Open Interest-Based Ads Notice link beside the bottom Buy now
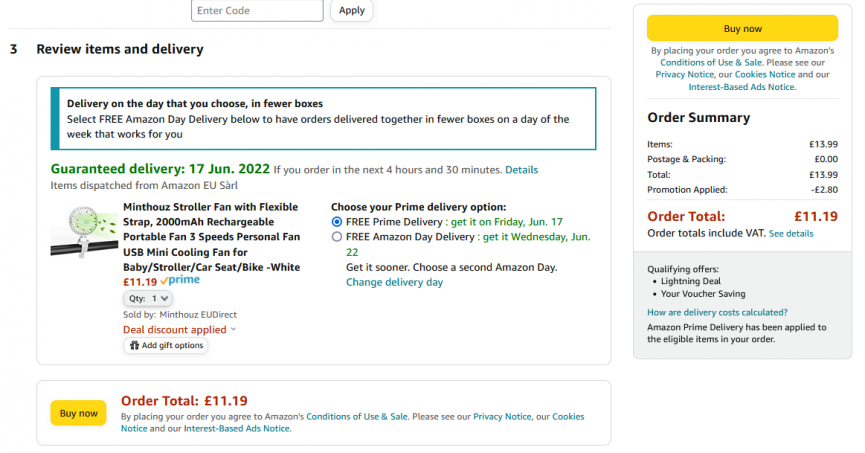 [x=237, y=429]
